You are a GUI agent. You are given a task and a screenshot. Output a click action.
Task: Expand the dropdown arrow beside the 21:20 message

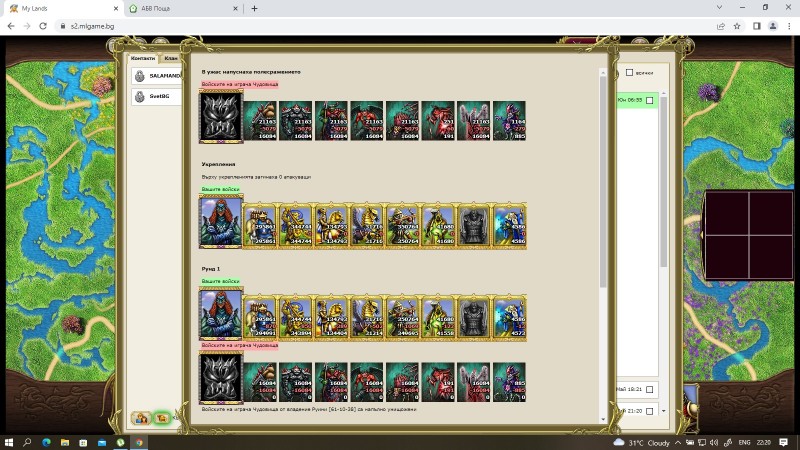(649, 411)
